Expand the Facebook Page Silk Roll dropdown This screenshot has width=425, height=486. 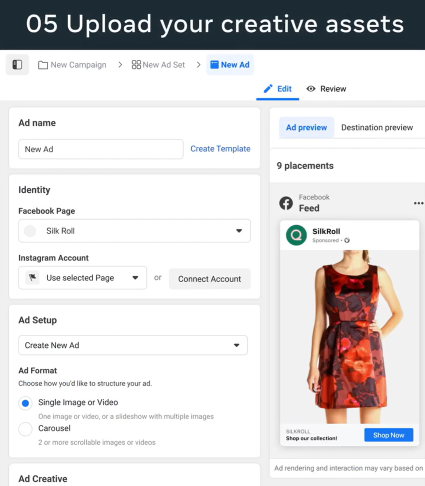(x=134, y=231)
